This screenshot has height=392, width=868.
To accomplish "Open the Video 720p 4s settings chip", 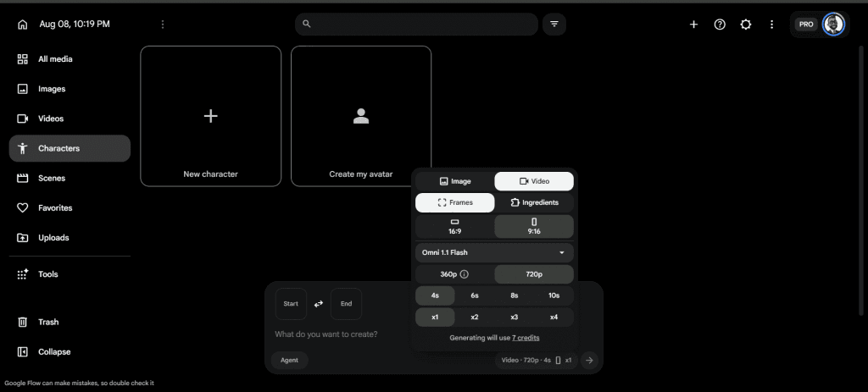I will point(537,361).
